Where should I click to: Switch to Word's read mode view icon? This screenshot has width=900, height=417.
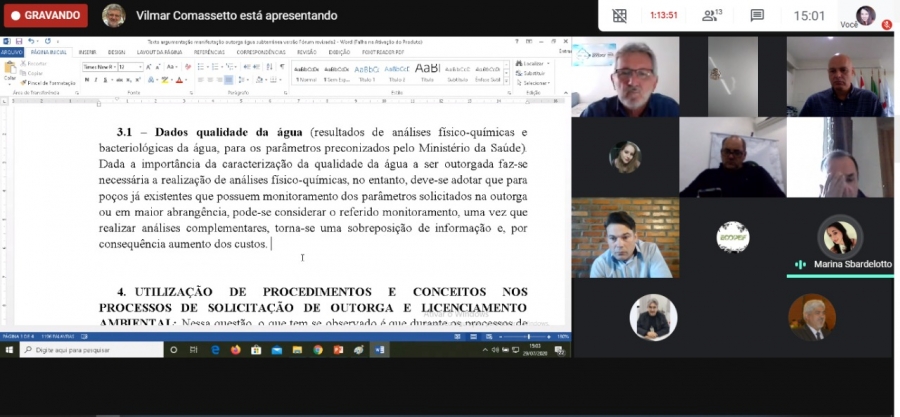[457, 336]
